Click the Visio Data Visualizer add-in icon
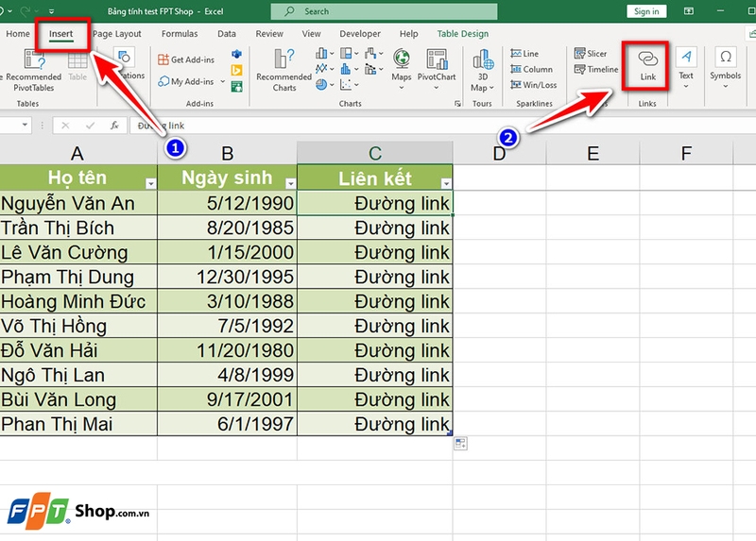This screenshot has width=756, height=541. 236,54
